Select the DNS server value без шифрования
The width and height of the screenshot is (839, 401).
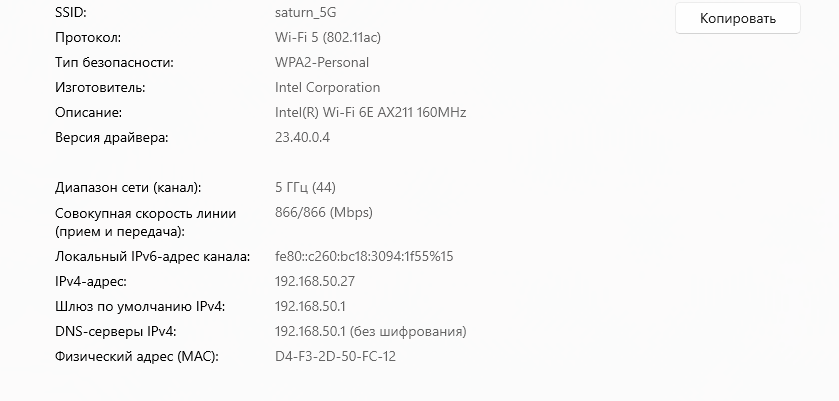click(370, 332)
